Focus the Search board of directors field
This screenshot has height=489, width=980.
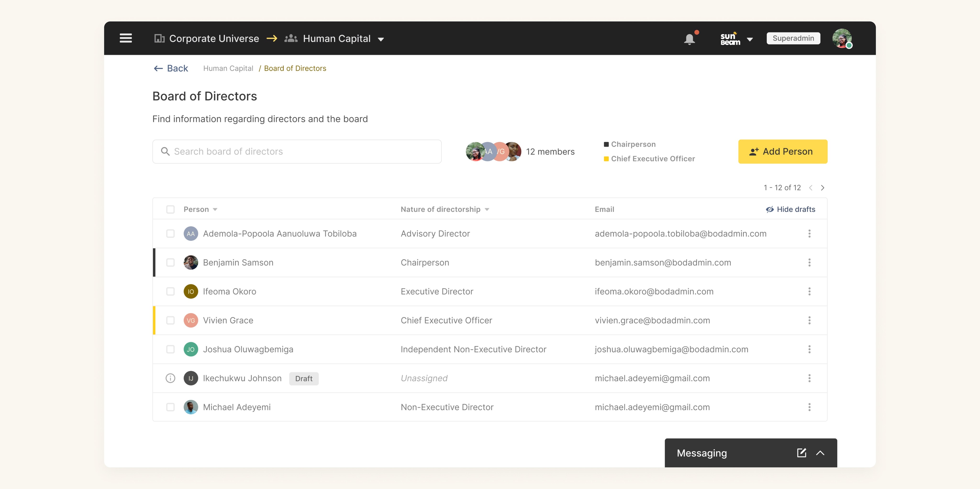pyautogui.click(x=297, y=151)
